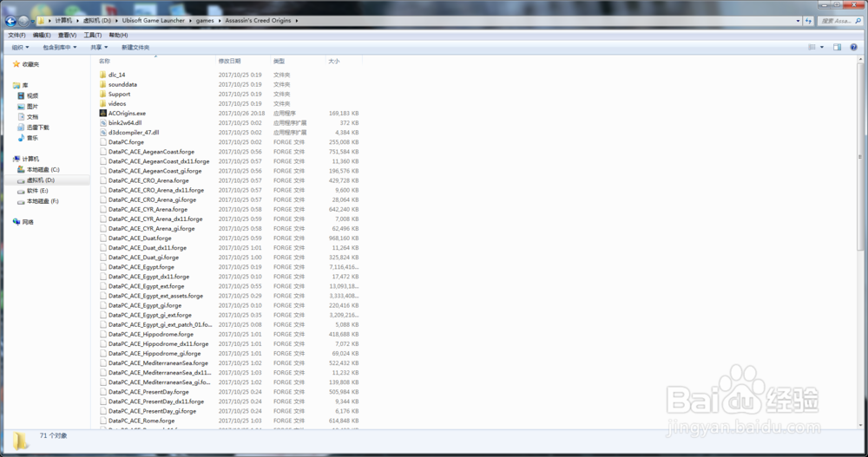Open the Libraries node in sidebar
868x457 pixels.
21,85
